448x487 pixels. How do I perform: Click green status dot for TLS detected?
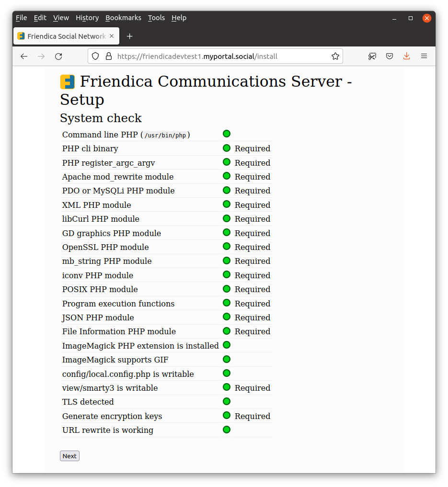pos(227,401)
